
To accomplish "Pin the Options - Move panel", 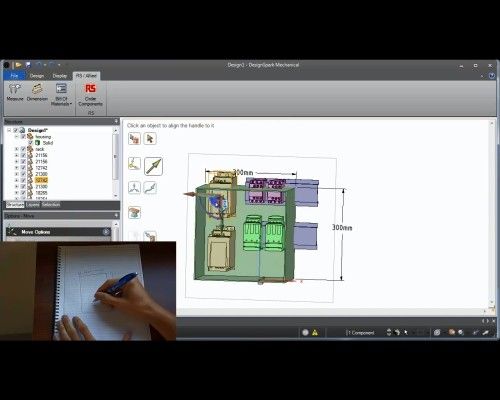I will pos(116,216).
